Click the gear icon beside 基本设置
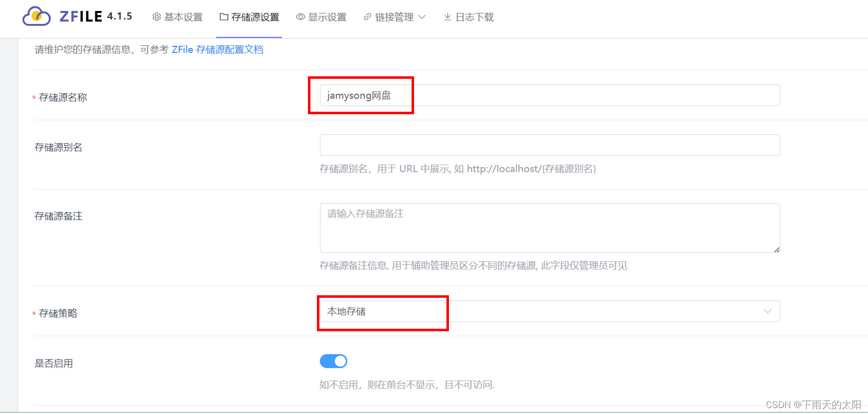Image resolution: width=868 pixels, height=414 pixels. click(156, 17)
